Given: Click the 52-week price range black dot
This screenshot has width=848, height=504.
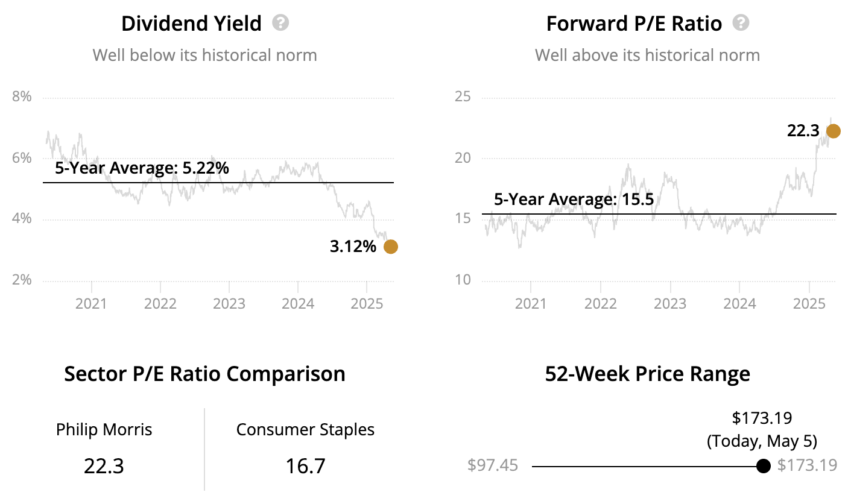Looking at the screenshot, I should 763,466.
